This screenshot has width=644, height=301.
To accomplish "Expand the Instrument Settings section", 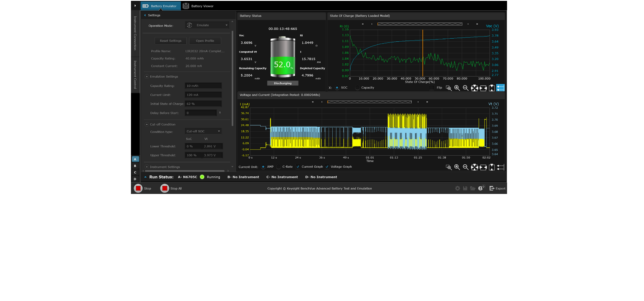I will (x=147, y=167).
